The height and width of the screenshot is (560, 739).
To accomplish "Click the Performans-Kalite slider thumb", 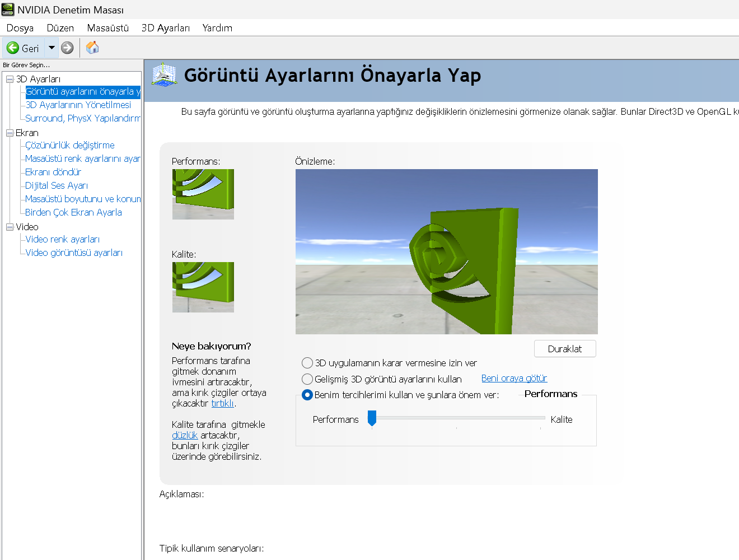I will pos(372,418).
